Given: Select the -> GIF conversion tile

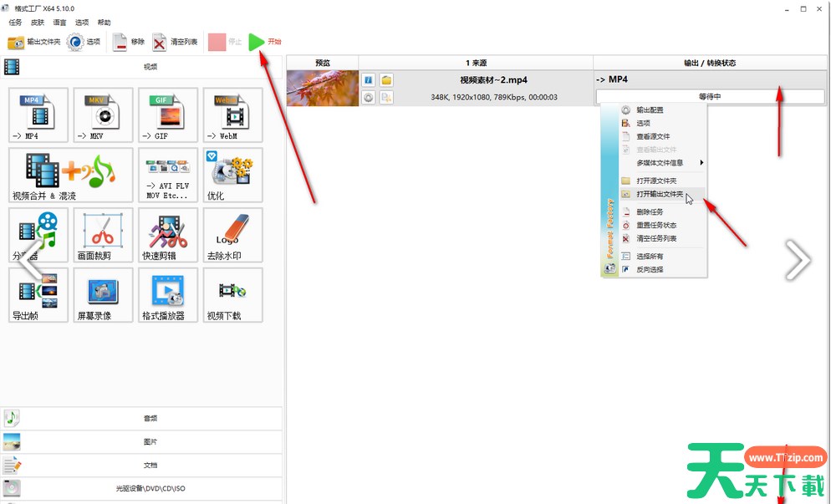Looking at the screenshot, I should 168,115.
